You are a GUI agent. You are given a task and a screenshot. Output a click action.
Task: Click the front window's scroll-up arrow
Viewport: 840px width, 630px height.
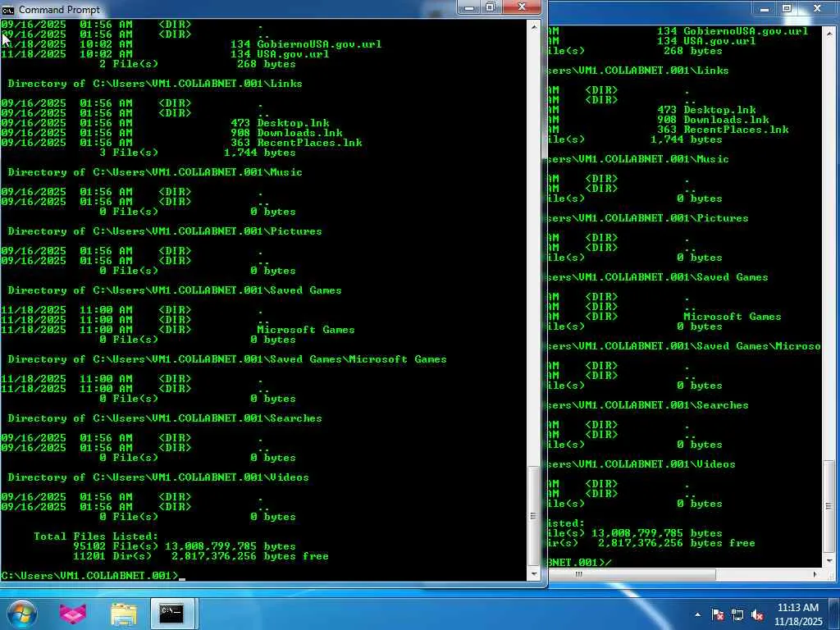pyautogui.click(x=533, y=25)
